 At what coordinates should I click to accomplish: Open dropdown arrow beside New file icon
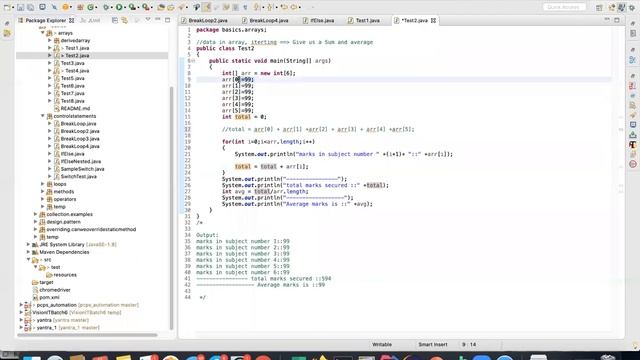pyautogui.click(x=13, y=7)
